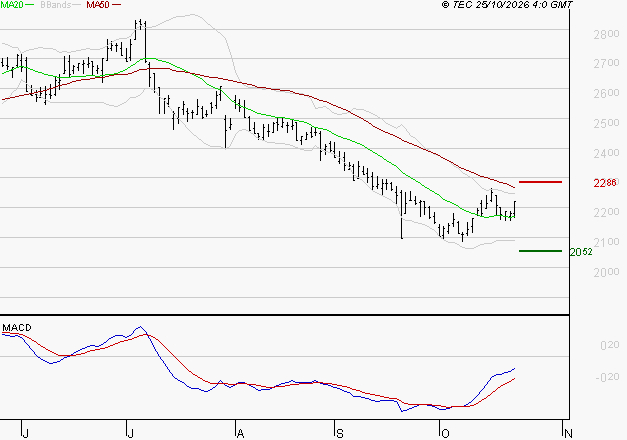Image resolution: width=627 pixels, height=440 pixels.
Task: Click the gray BBands legend line sample
Action: [77, 5]
